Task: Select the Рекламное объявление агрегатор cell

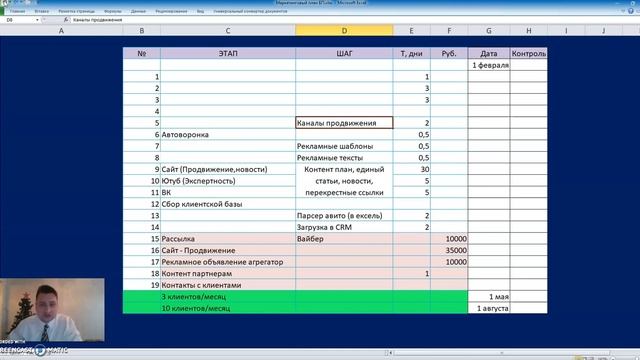Action: (228, 262)
